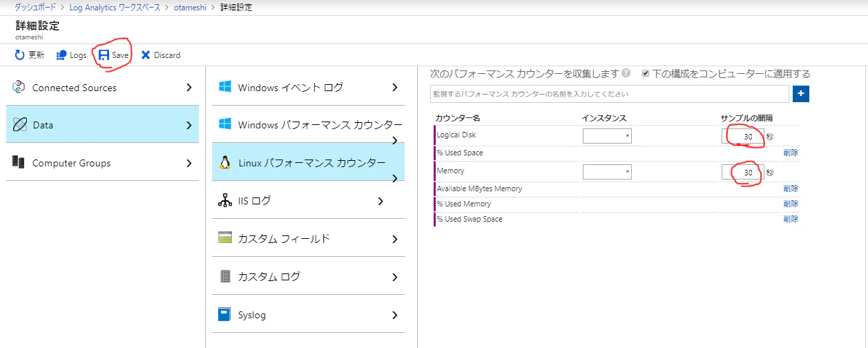Click the カスタム ログ icon
Screen dimensions: 868x348
(x=224, y=276)
